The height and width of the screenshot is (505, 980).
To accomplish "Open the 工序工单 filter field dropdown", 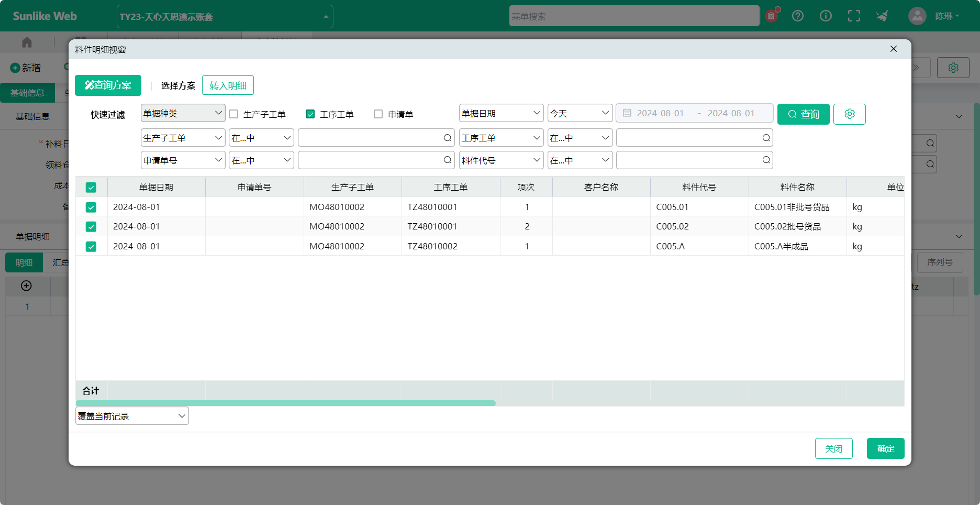I will click(x=501, y=138).
